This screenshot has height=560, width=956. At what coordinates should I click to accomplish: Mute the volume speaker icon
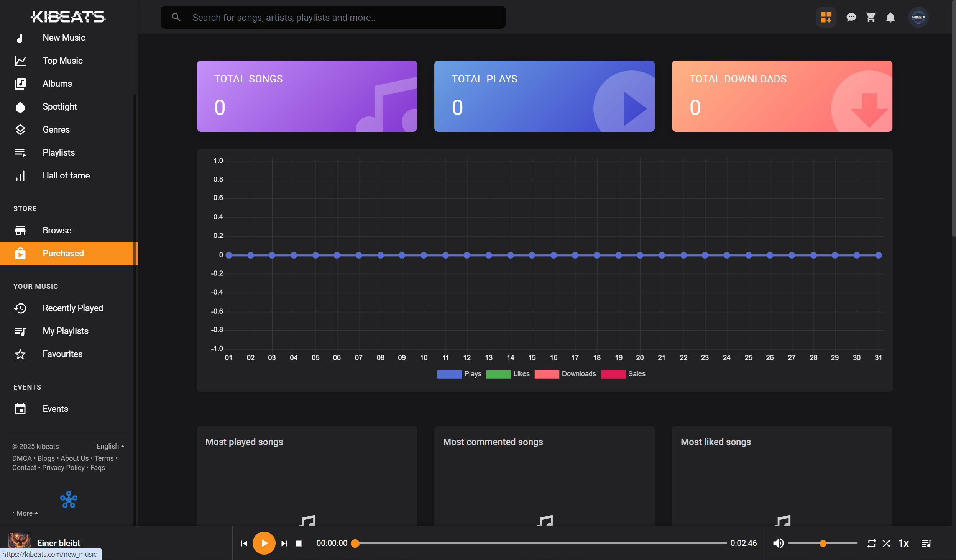(x=778, y=543)
